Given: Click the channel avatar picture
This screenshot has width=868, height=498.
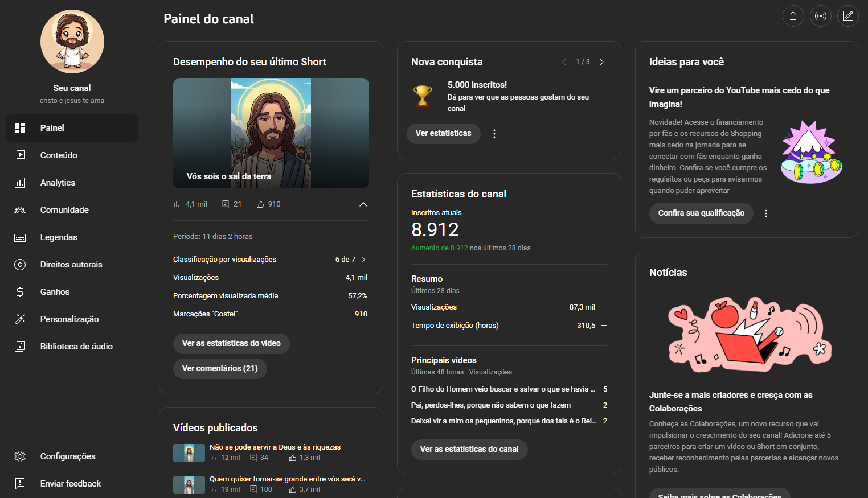Looking at the screenshot, I should click(72, 42).
